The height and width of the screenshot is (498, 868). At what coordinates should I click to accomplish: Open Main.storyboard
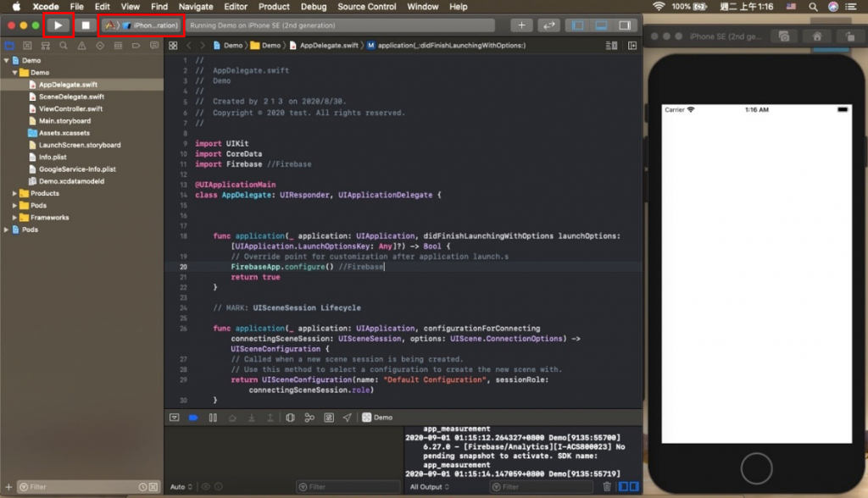click(64, 121)
